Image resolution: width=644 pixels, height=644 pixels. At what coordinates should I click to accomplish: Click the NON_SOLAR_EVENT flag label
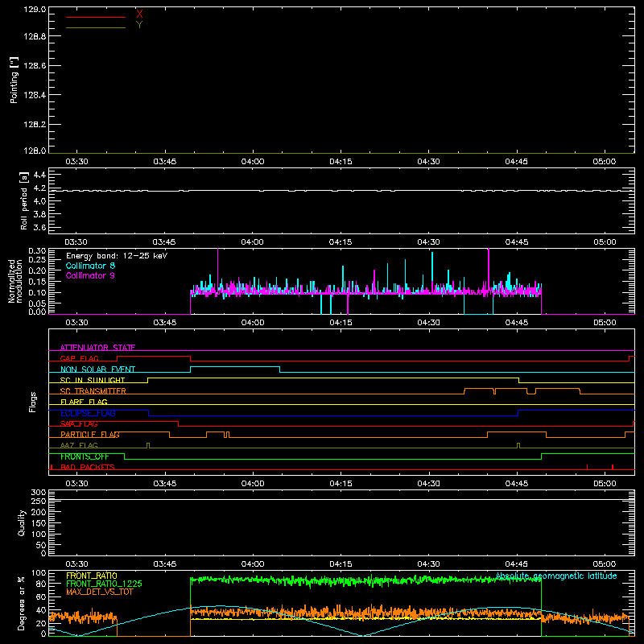point(97,369)
